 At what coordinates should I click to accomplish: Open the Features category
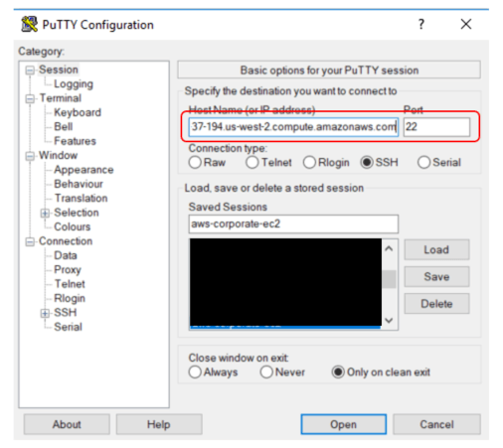pos(75,141)
